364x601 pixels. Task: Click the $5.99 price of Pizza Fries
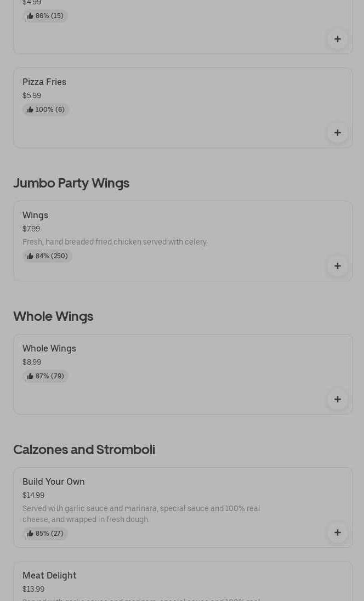click(x=32, y=95)
